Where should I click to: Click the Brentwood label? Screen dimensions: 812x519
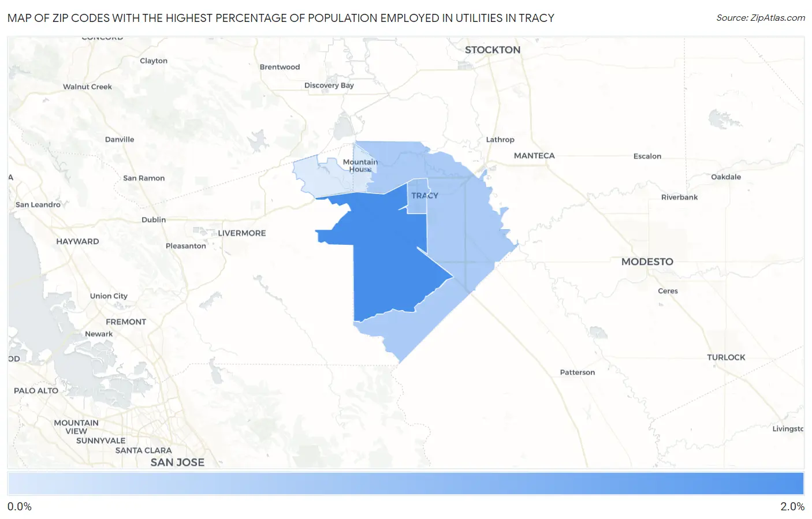coord(280,67)
